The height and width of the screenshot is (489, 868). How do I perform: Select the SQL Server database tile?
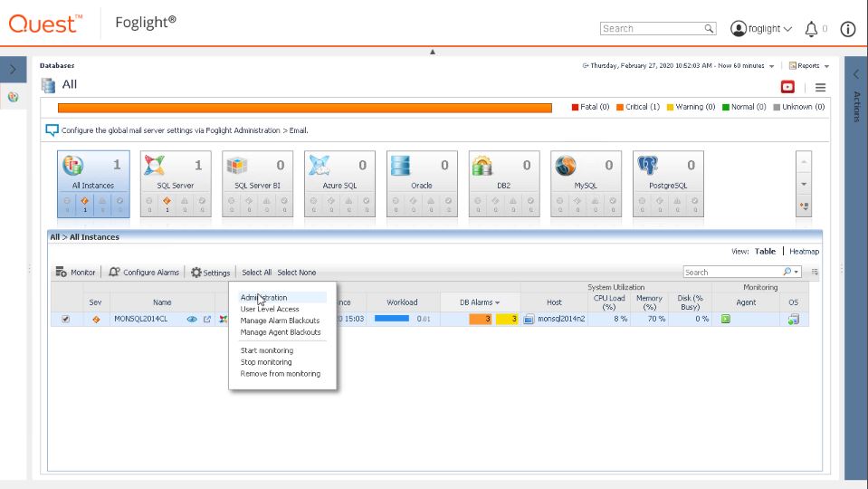[176, 184]
